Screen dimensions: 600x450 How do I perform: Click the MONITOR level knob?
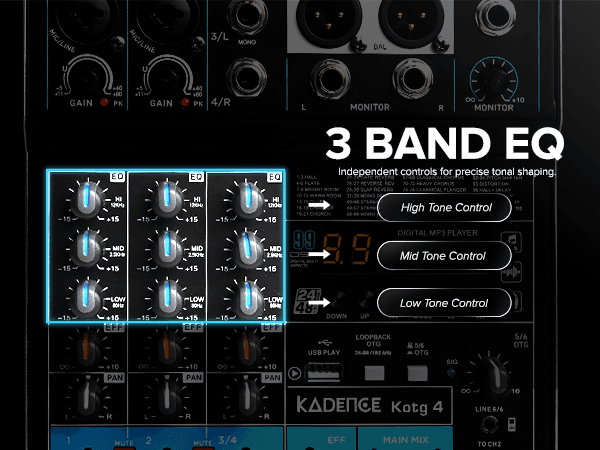pos(493,80)
